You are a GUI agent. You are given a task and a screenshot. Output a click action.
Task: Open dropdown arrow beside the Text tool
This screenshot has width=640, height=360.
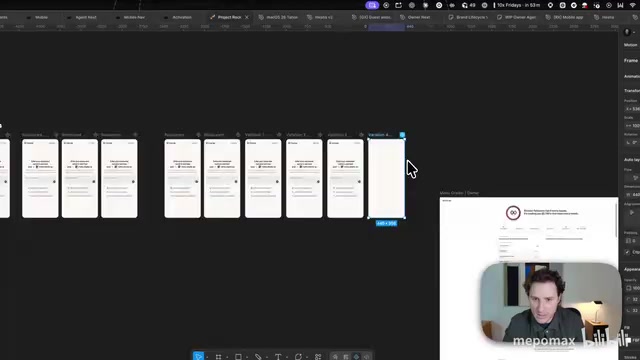[x=287, y=358]
